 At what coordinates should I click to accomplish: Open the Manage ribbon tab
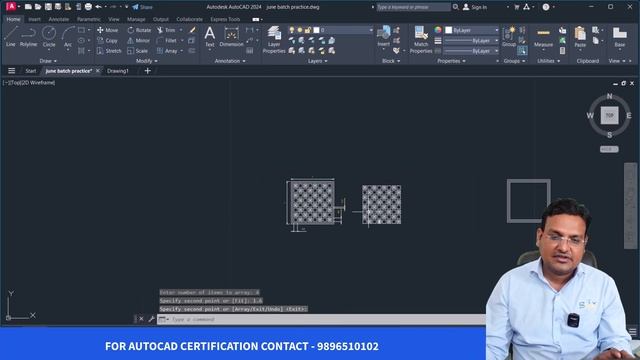point(136,19)
